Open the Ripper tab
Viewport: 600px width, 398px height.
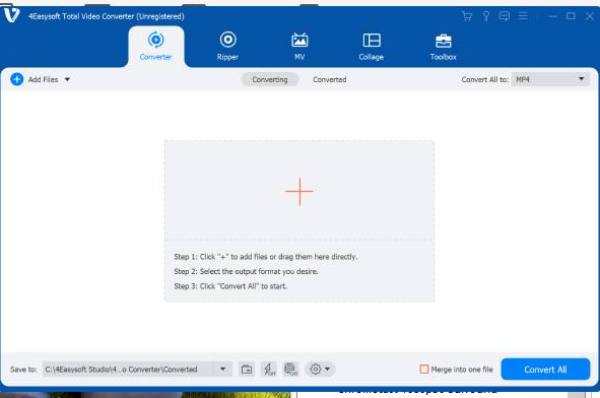click(x=228, y=46)
